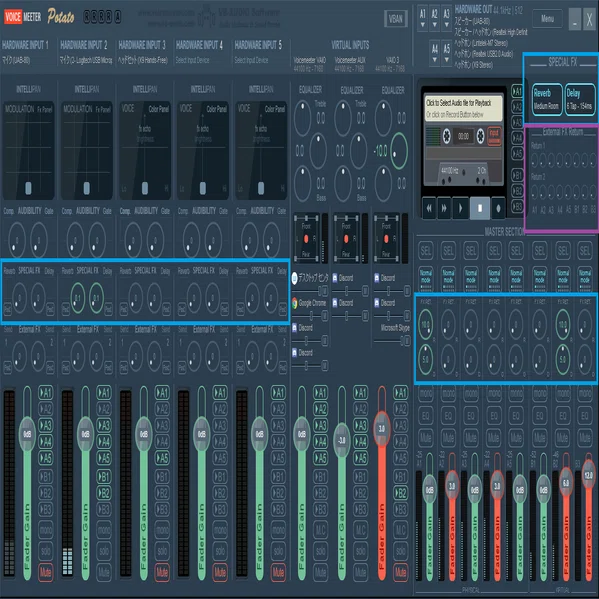
Task: Toggle mono on Hardware Input 3
Action: click(162, 529)
